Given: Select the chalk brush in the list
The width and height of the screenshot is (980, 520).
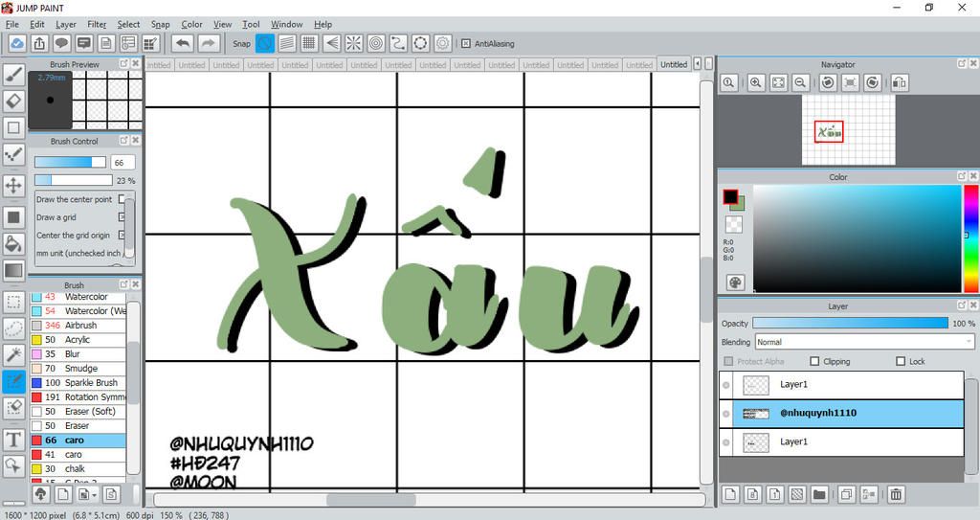Looking at the screenshot, I should pyautogui.click(x=78, y=468).
